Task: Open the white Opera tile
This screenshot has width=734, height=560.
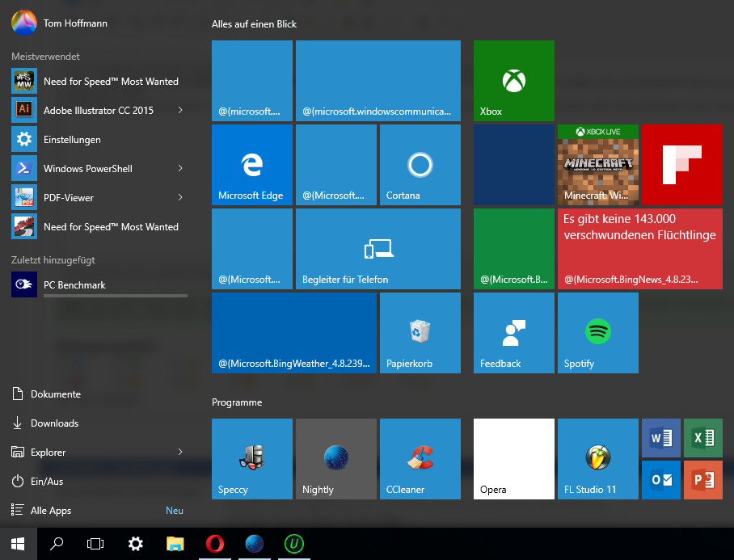Action: (513, 459)
